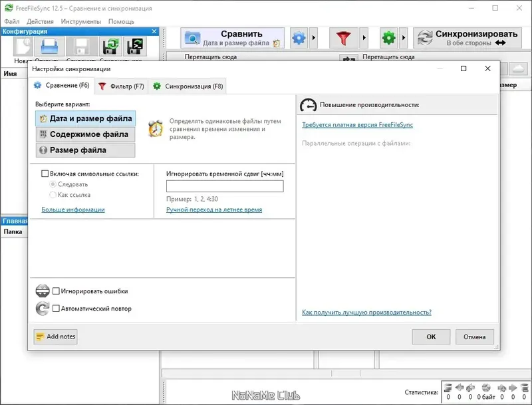Open the Больше информации link
This screenshot has width=532, height=405.
[x=73, y=209]
